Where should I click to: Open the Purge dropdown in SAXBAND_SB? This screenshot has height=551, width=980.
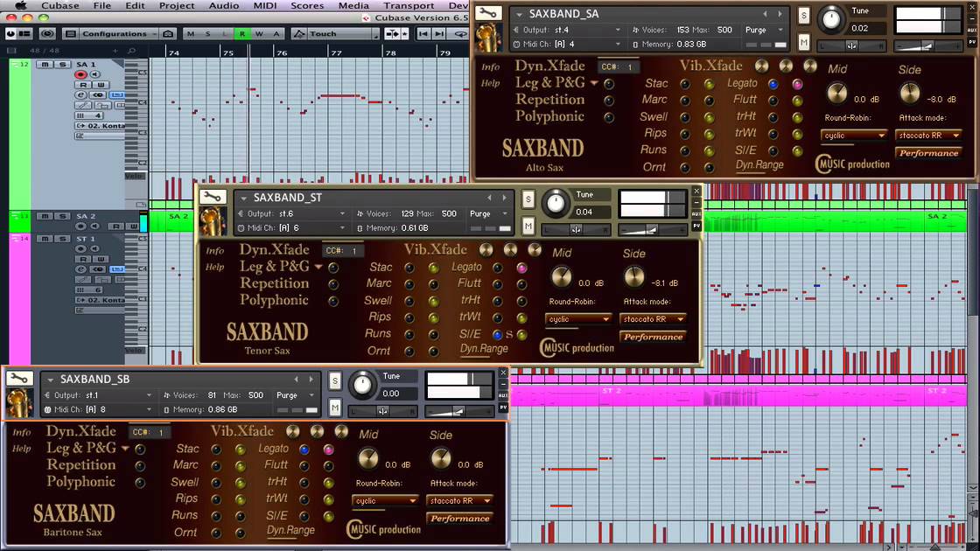(x=296, y=395)
